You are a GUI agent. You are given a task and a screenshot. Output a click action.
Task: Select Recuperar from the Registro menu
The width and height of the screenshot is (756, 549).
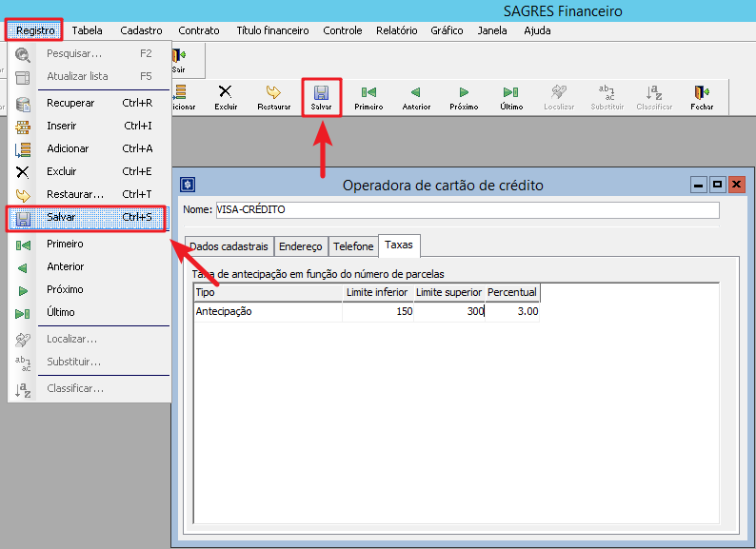[x=90, y=103]
